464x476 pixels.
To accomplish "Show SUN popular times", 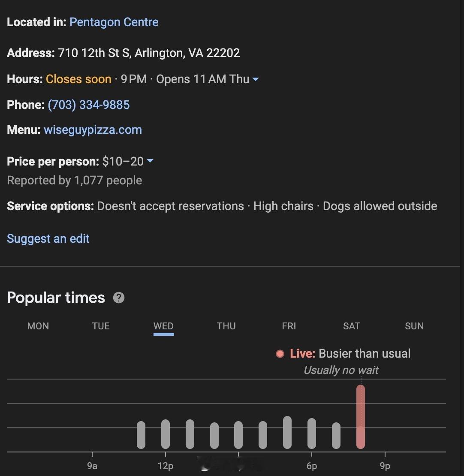I will click(414, 326).
